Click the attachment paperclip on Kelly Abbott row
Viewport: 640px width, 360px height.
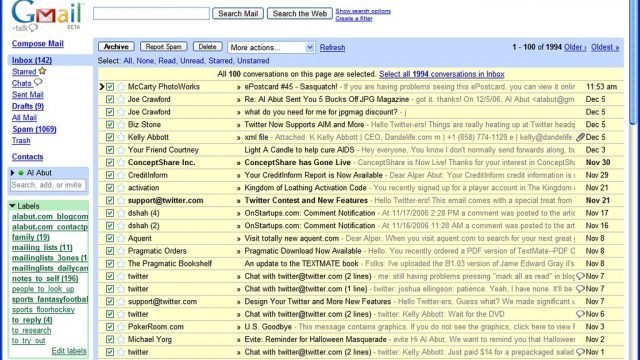pyautogui.click(x=580, y=137)
